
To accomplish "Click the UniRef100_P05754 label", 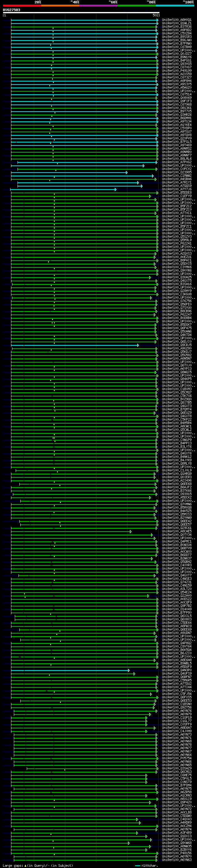I will (177, 758).
